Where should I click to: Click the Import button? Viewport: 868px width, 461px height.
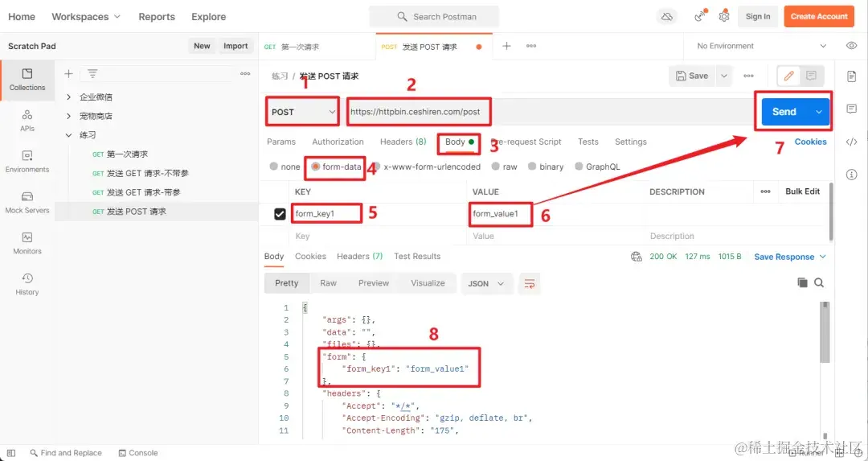pyautogui.click(x=235, y=46)
